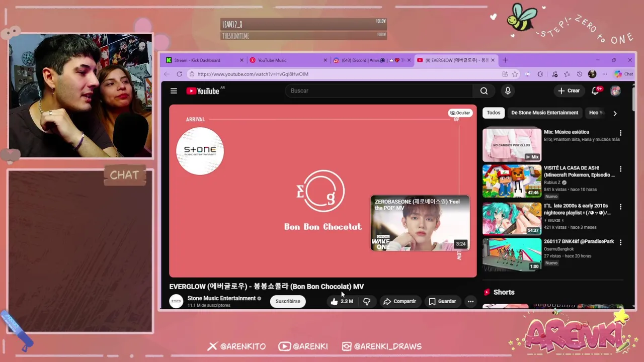Open the browser history clock icon
Screen dimensions: 644x362
[579, 74]
